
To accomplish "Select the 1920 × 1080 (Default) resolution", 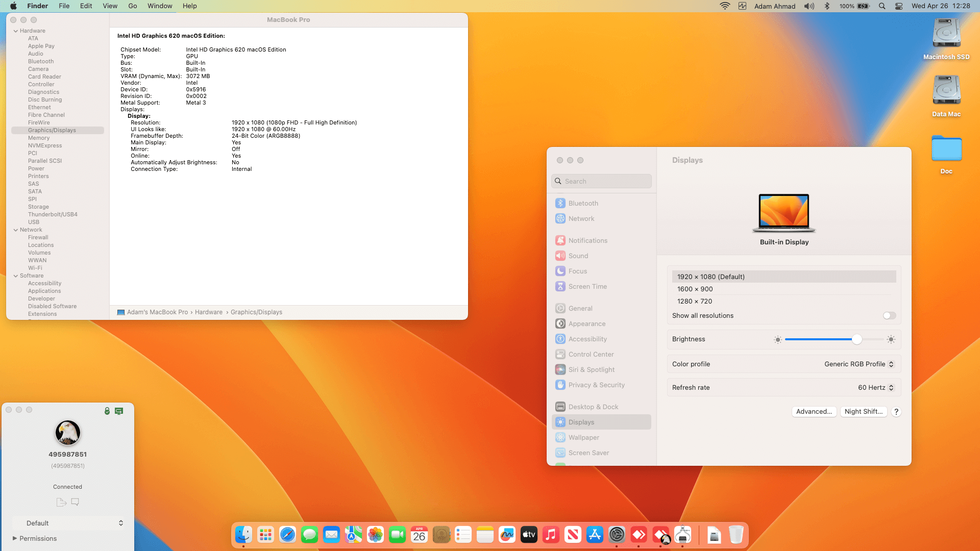I will [x=784, y=277].
